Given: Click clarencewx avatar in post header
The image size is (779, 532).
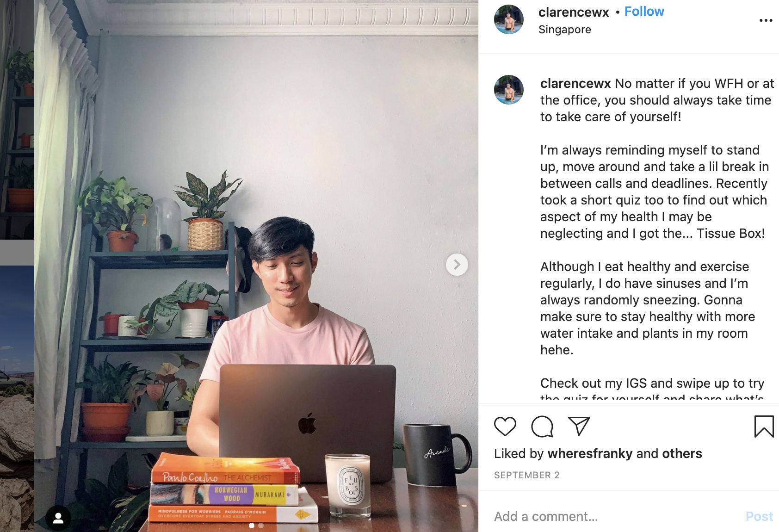Looking at the screenshot, I should (509, 19).
